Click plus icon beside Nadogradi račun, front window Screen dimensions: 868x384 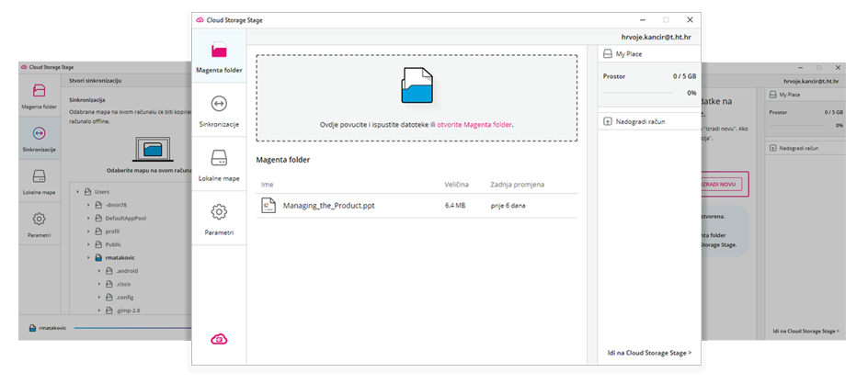point(608,121)
